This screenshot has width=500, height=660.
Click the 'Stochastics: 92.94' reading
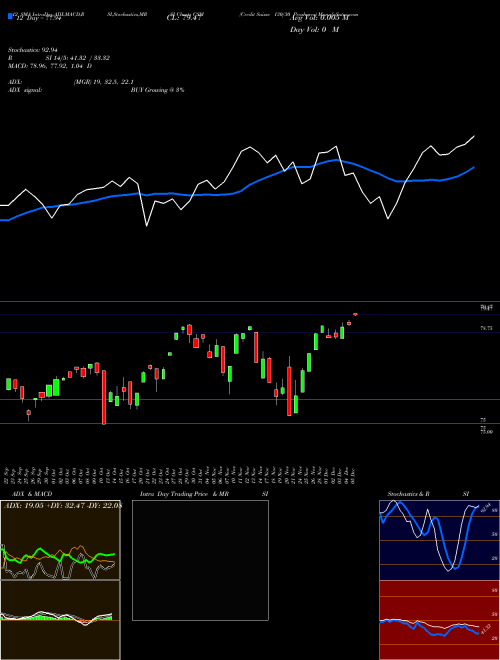click(35, 50)
